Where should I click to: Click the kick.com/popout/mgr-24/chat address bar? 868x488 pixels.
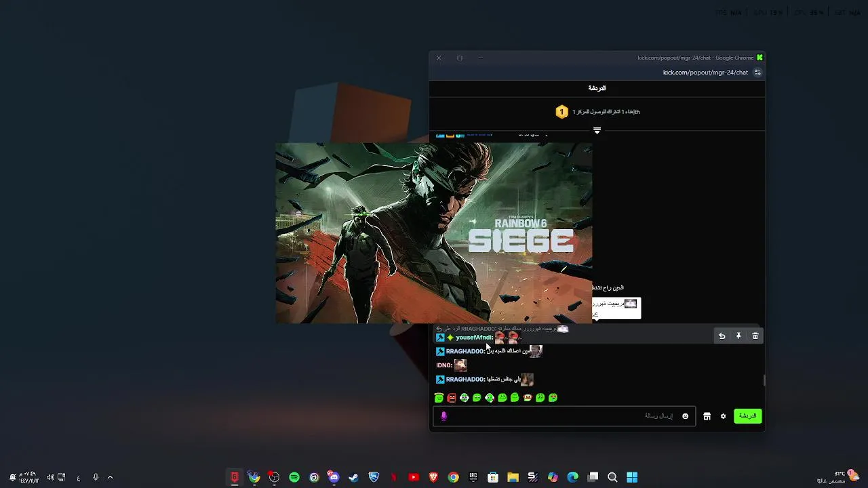pos(705,73)
